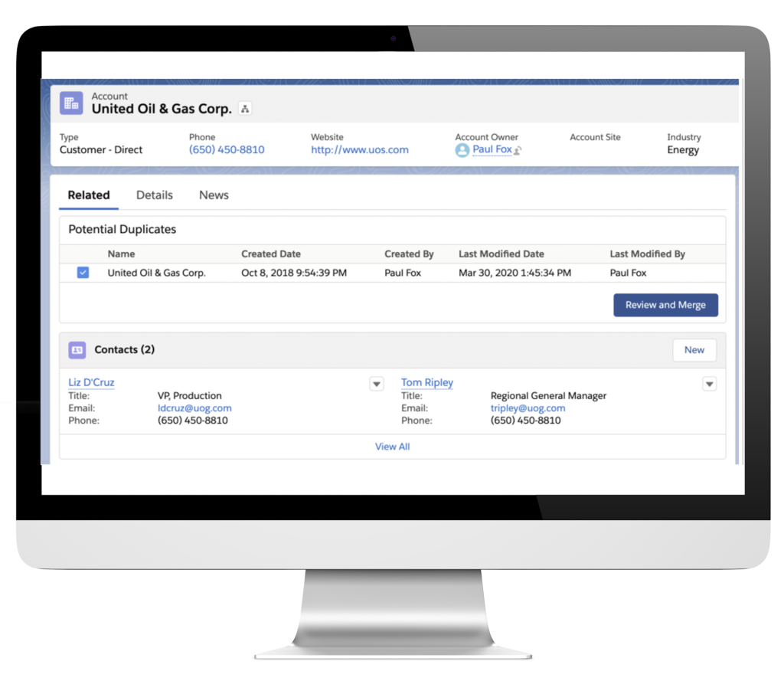Open Liz D'Cruz contact record

[x=91, y=382]
